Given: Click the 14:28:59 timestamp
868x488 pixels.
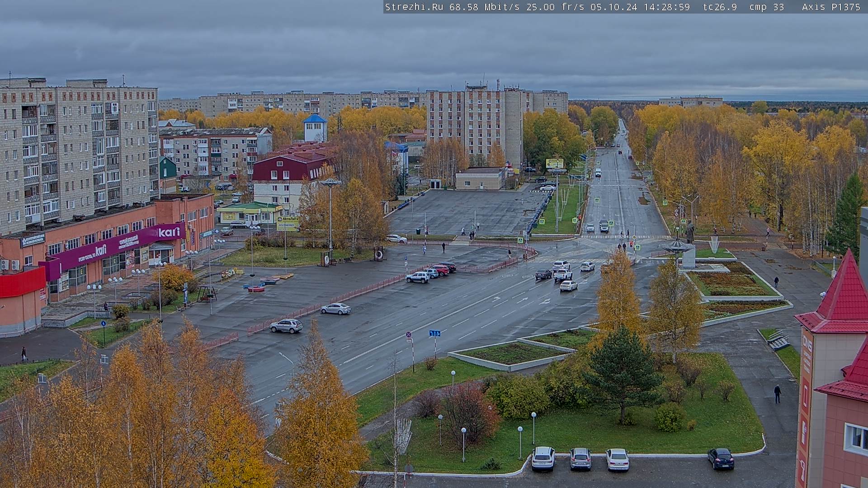Looking at the screenshot, I should [x=666, y=7].
